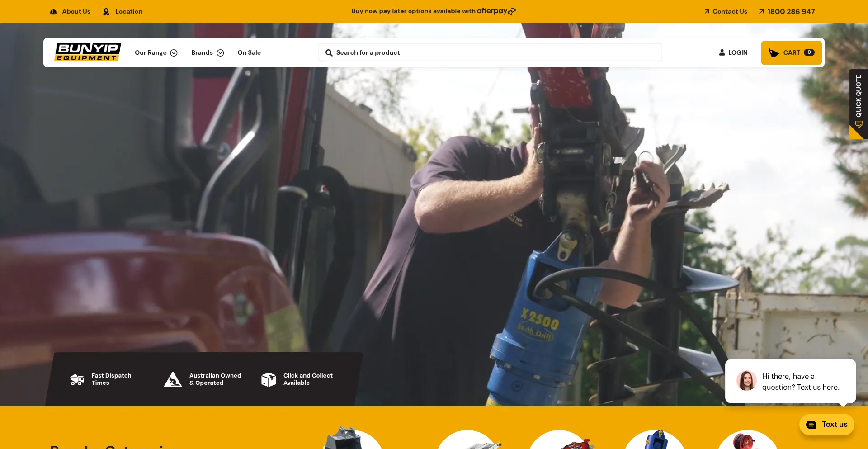The image size is (868, 449).
Task: Click the arrow icon beside Contact Us
Action: point(707,11)
